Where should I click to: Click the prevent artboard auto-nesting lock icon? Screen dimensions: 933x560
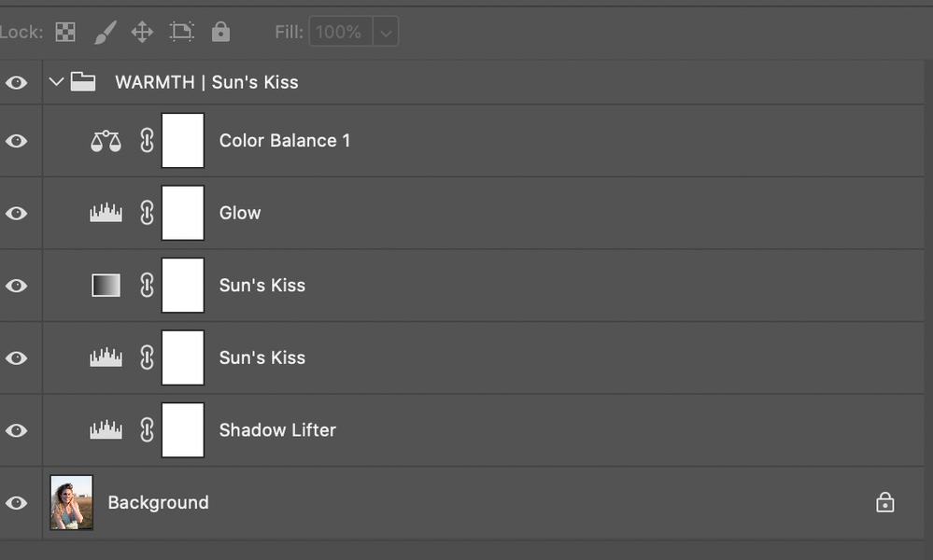[x=181, y=33]
